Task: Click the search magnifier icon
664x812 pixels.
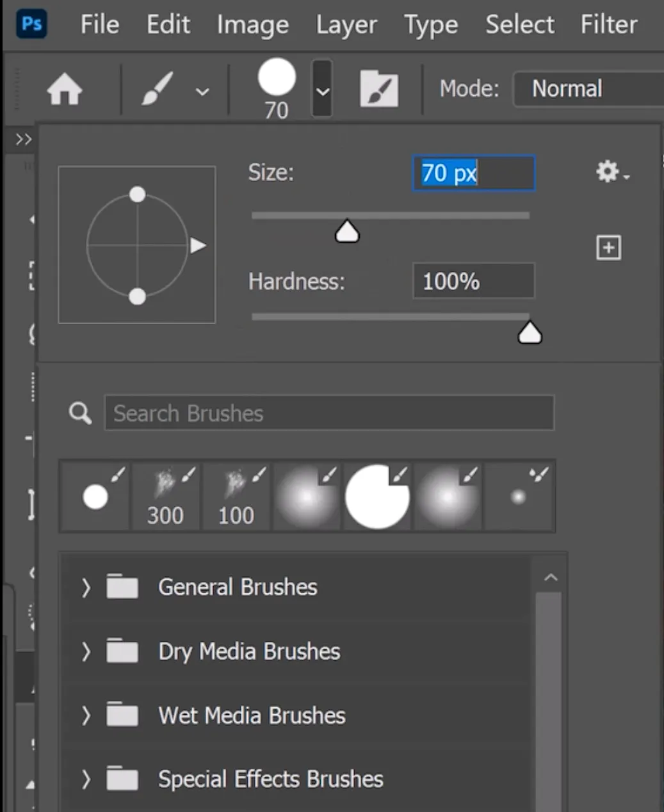Action: pyautogui.click(x=81, y=413)
